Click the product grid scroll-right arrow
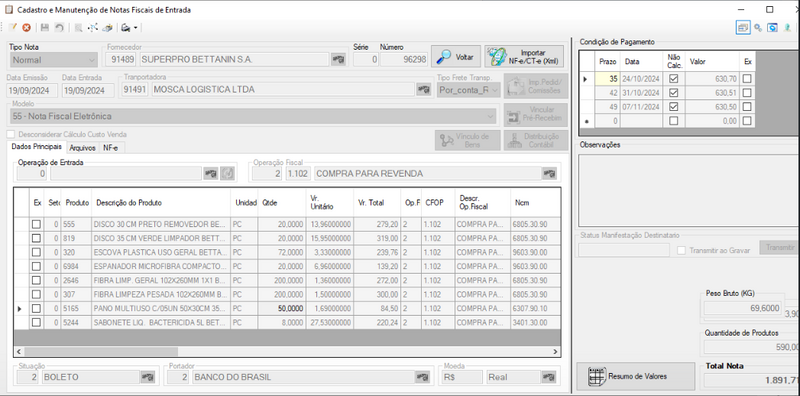Viewport: 800px width, 396px height. (x=555, y=352)
